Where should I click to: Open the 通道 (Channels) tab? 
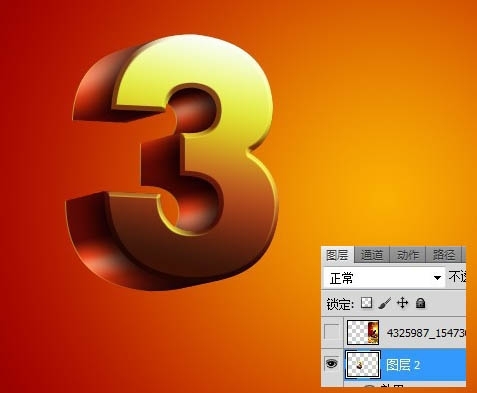(371, 255)
